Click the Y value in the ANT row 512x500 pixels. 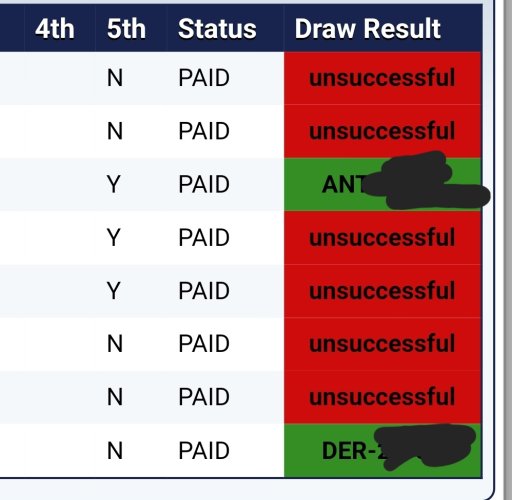(114, 184)
